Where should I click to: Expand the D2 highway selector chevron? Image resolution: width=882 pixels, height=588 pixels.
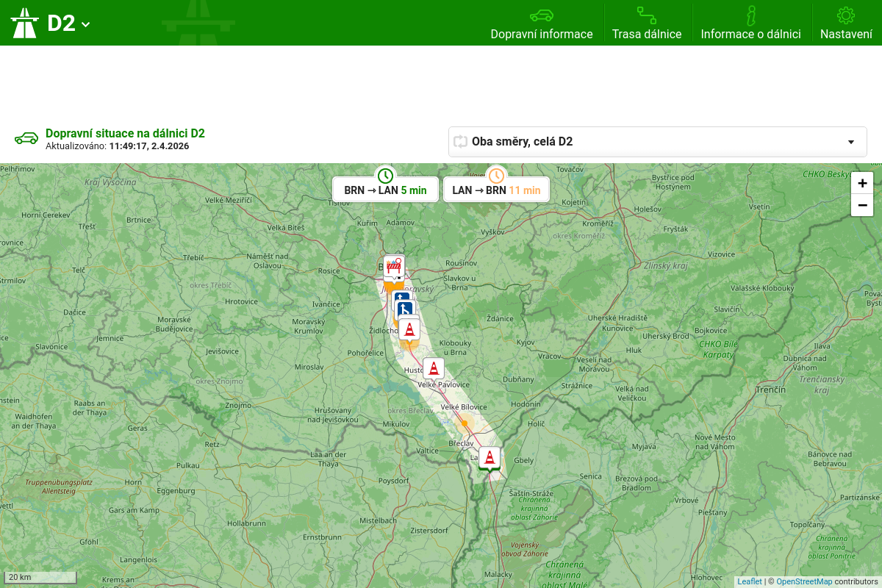(x=86, y=24)
